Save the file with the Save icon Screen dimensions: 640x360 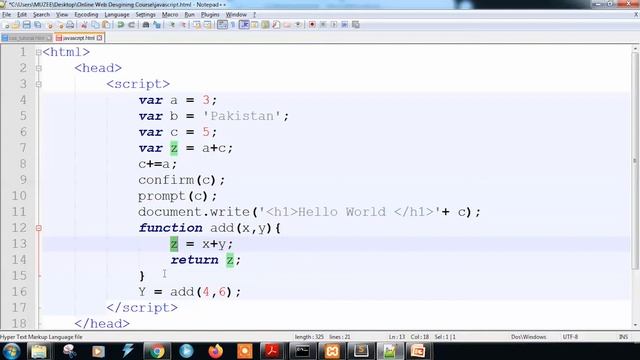(27, 25)
